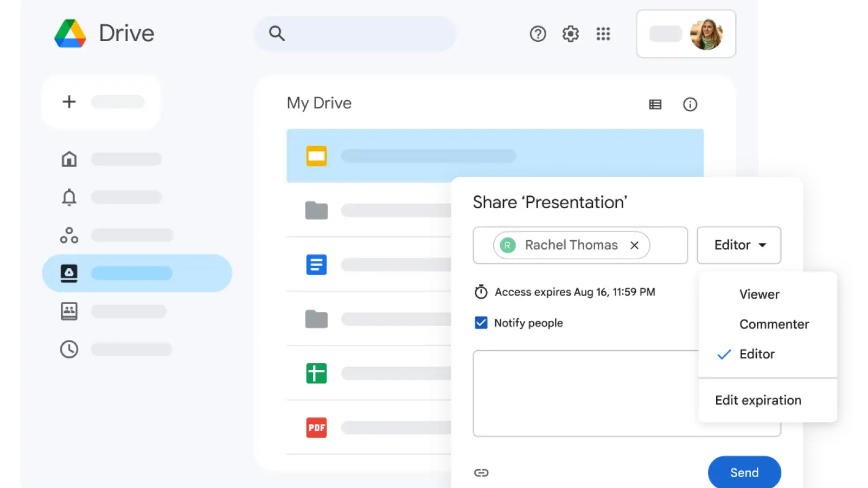
Task: Click Edit expiration in the menu
Action: click(x=758, y=400)
